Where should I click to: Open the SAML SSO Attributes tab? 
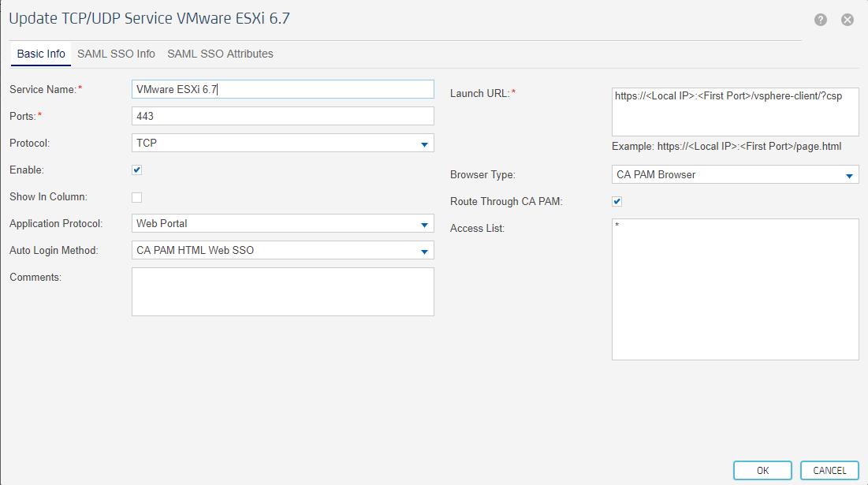click(219, 54)
